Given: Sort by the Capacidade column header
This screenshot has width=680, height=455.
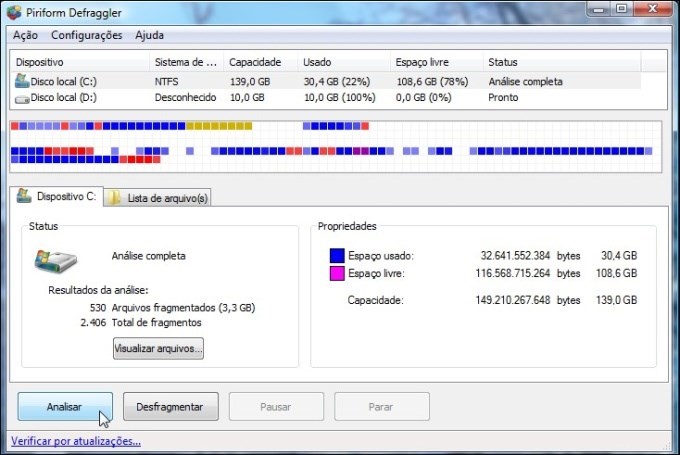Looking at the screenshot, I should [x=261, y=62].
